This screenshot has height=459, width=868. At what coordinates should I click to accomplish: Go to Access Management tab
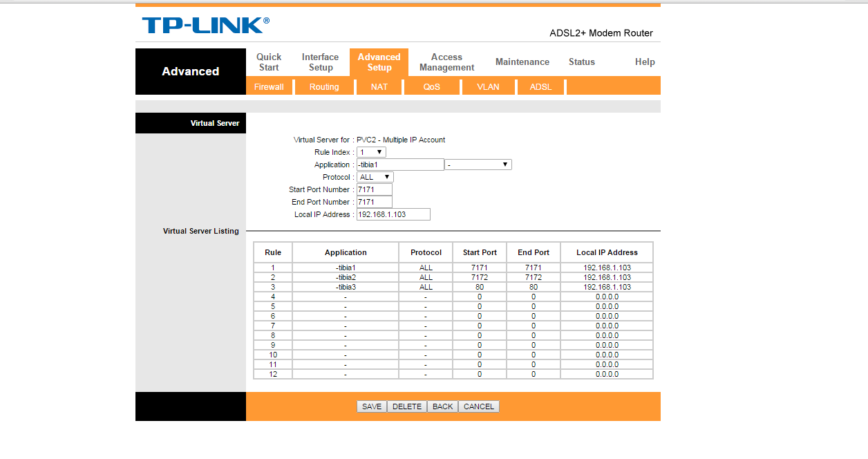click(446, 62)
